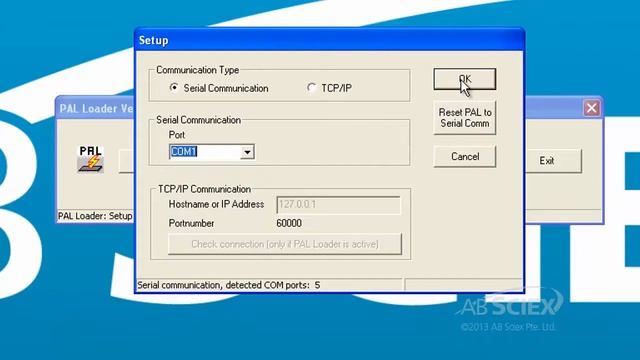The height and width of the screenshot is (360, 640).
Task: Open the COM1 port dropdown arrow
Action: [x=247, y=152]
